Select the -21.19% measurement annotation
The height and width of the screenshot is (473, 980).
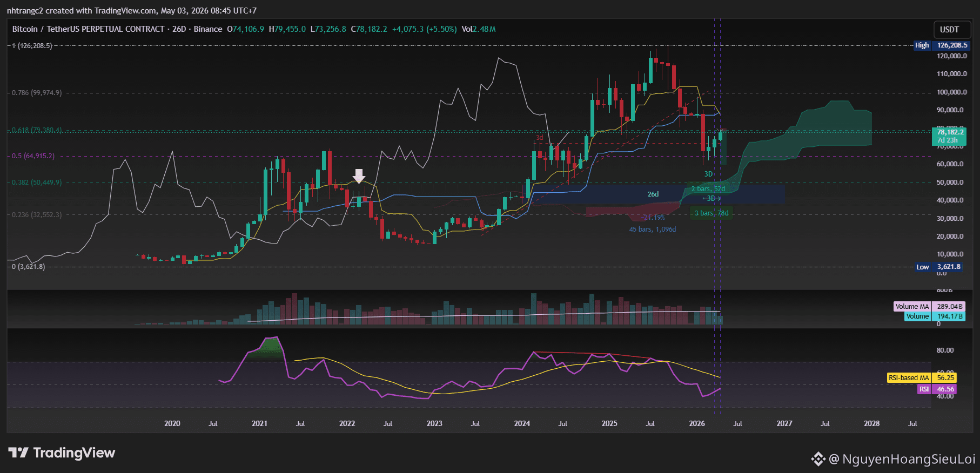pos(653,218)
